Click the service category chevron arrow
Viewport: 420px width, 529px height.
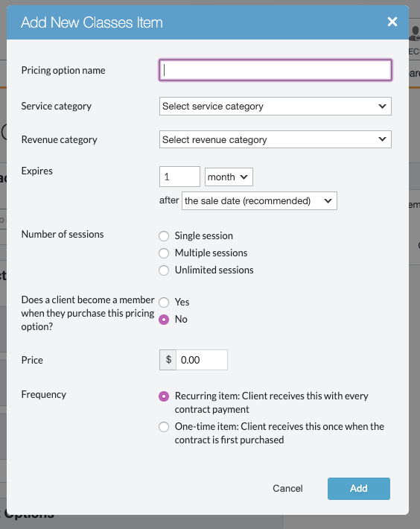[382, 107]
